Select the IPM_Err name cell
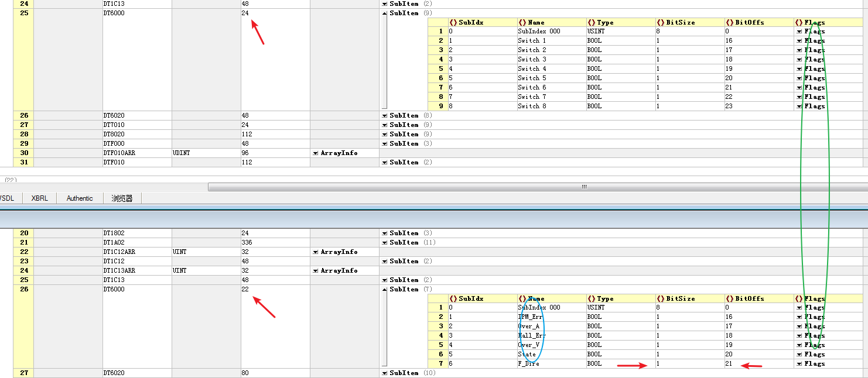 [551, 317]
